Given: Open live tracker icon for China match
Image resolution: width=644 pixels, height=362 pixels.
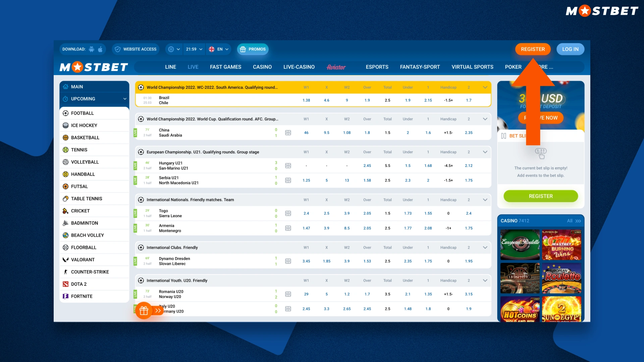Looking at the screenshot, I should [x=288, y=133].
